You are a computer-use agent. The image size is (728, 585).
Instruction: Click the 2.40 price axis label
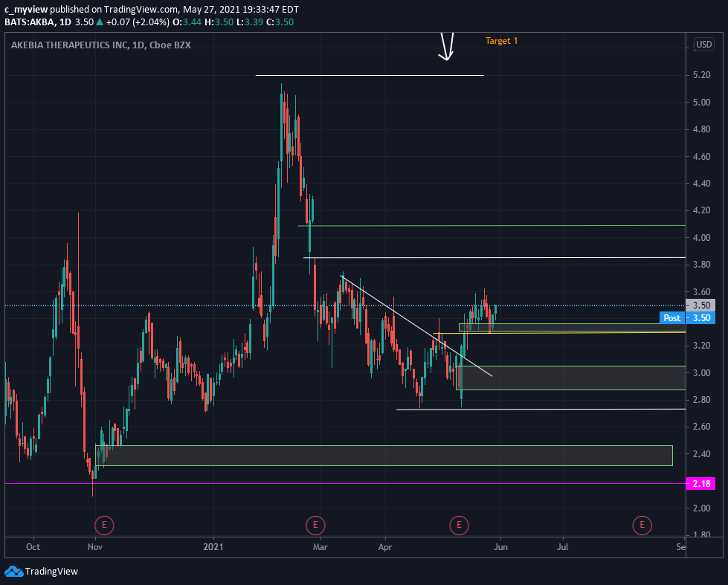point(701,453)
